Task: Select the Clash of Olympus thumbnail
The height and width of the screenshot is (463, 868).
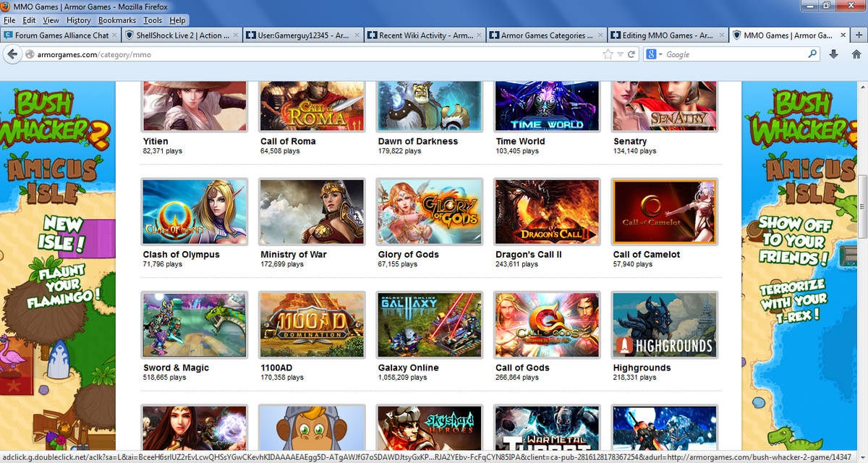Action: click(194, 212)
